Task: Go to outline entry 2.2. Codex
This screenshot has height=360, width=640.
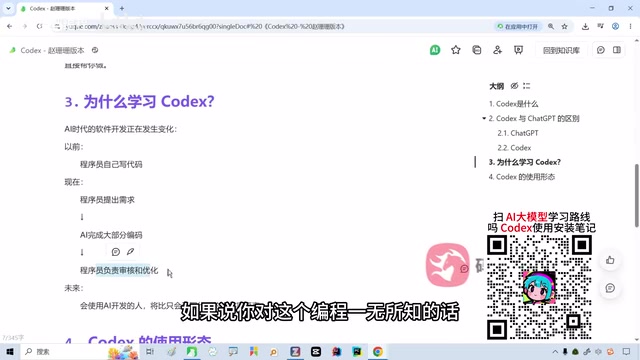Action: pos(514,148)
